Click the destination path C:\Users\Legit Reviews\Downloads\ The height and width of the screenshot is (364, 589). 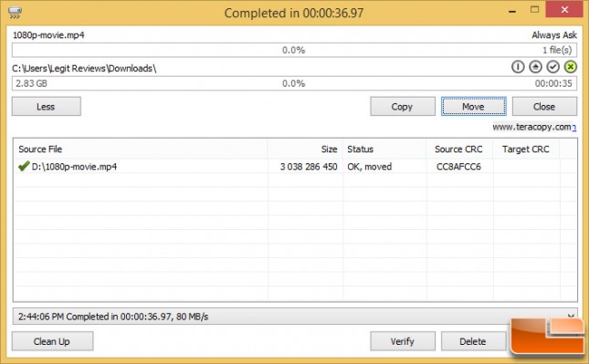84,68
